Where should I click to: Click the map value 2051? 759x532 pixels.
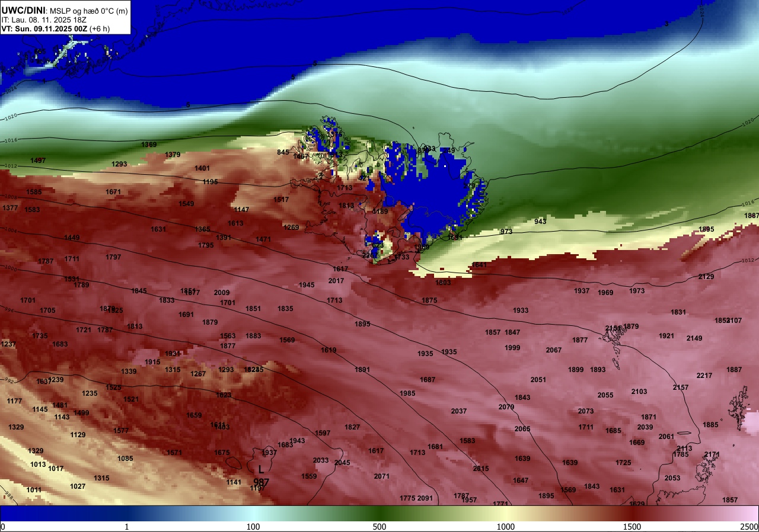pyautogui.click(x=538, y=380)
